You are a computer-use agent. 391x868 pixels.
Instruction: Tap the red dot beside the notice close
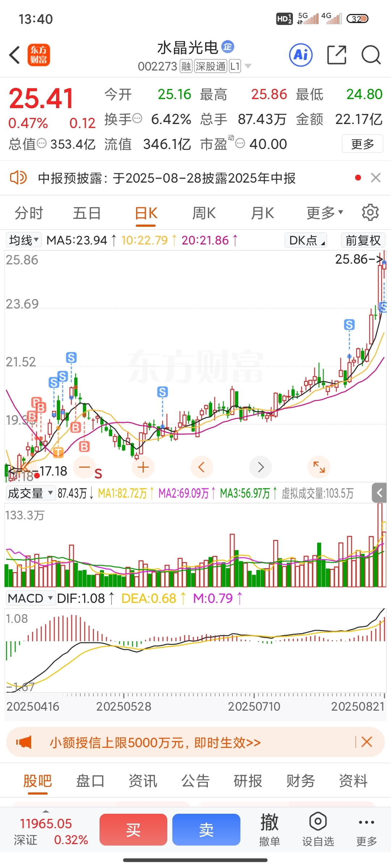pyautogui.click(x=358, y=178)
